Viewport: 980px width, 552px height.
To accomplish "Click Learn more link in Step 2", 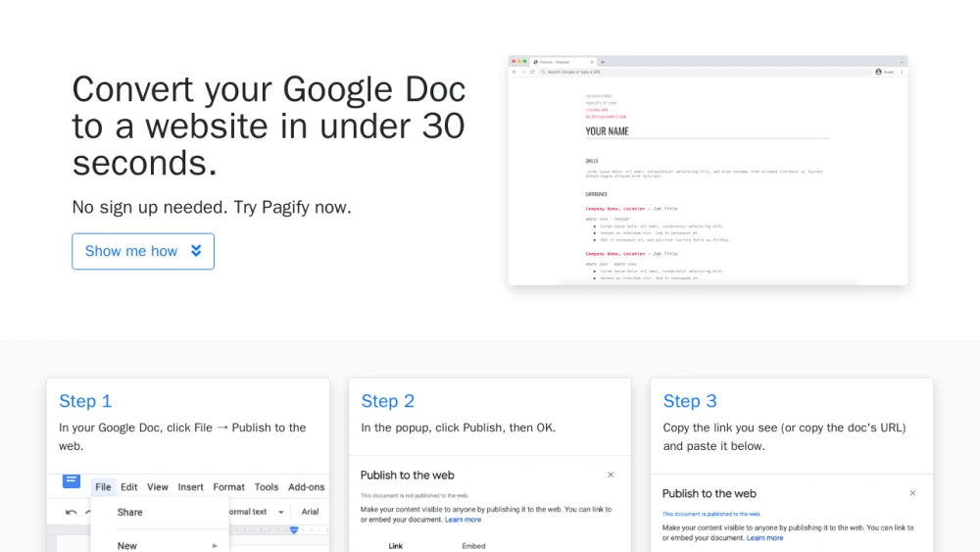I will [x=464, y=520].
